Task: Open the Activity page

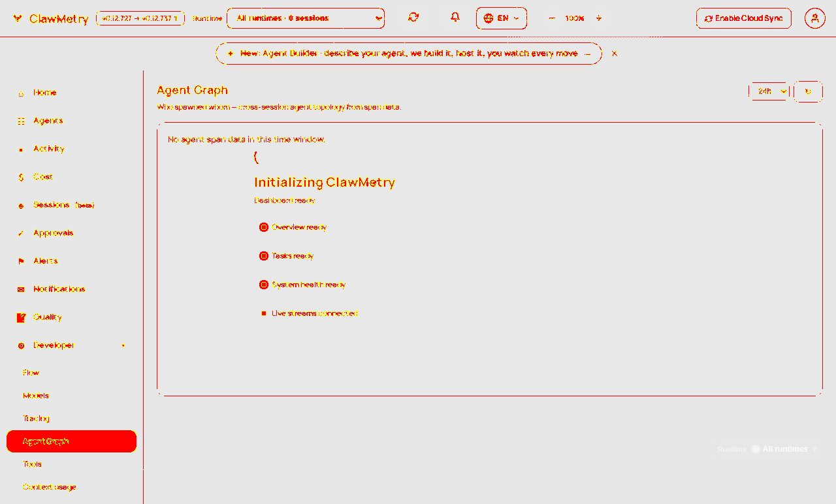Action: 71,149
